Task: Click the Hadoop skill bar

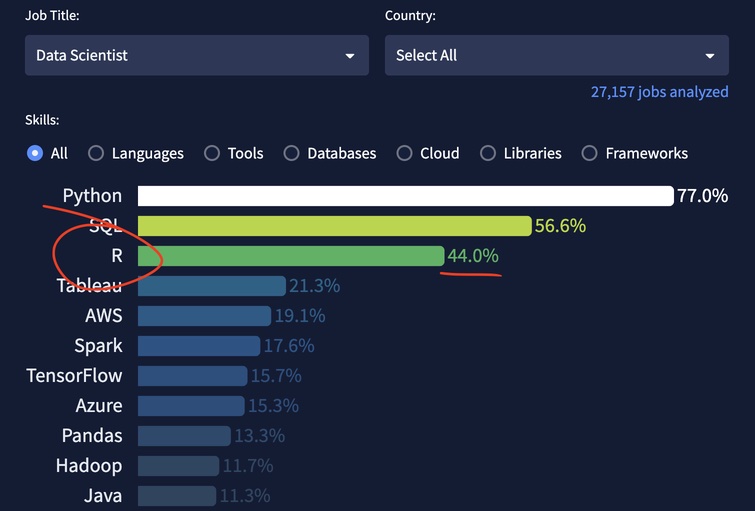Action: [x=178, y=466]
